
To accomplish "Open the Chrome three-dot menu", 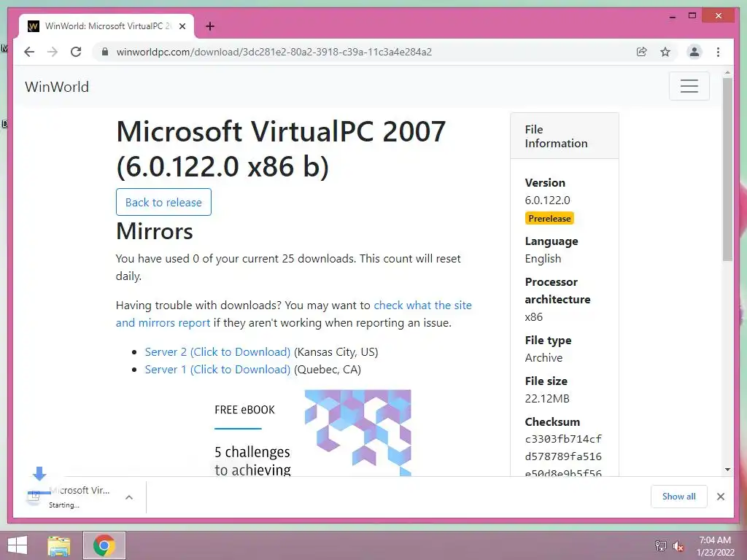I will [718, 52].
